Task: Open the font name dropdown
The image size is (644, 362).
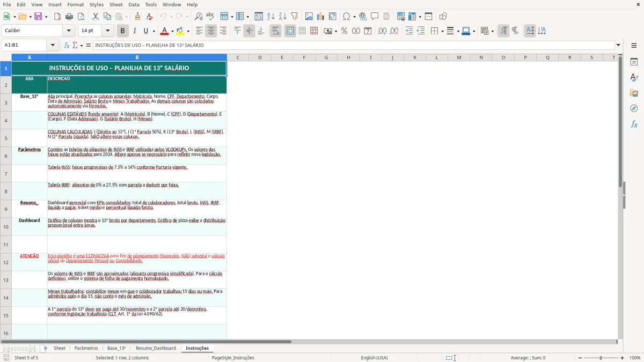Action: 68,31
